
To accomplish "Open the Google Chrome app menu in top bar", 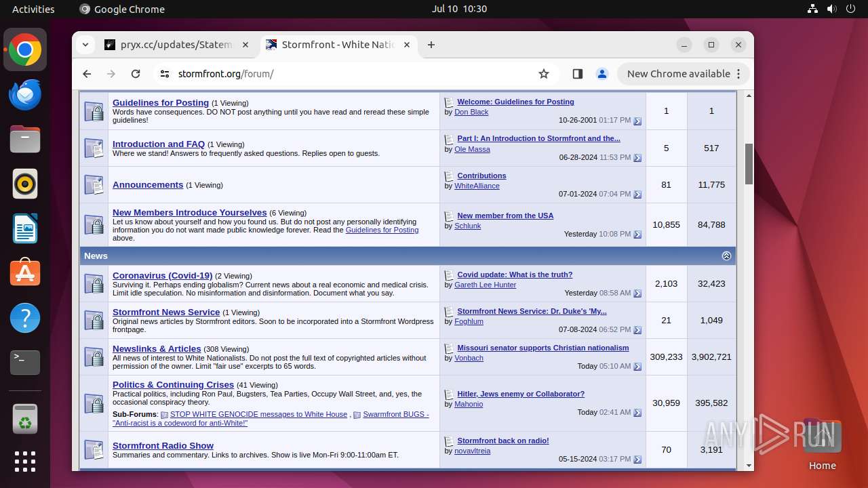I will point(122,9).
